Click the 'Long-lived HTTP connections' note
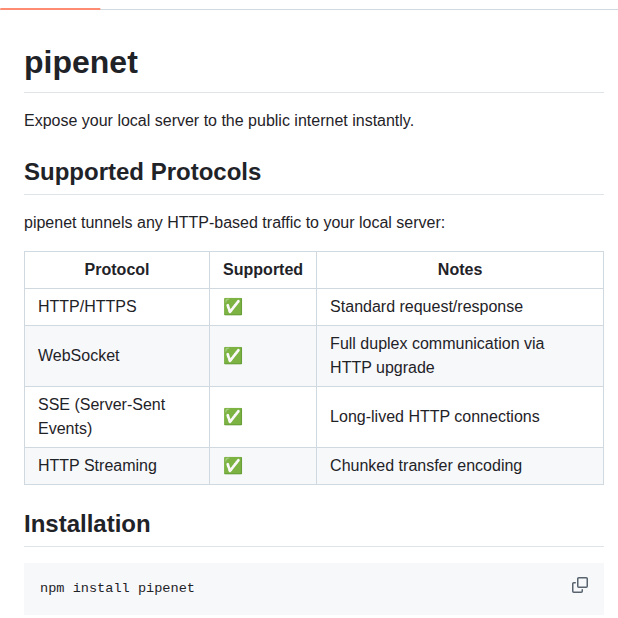 coord(435,417)
